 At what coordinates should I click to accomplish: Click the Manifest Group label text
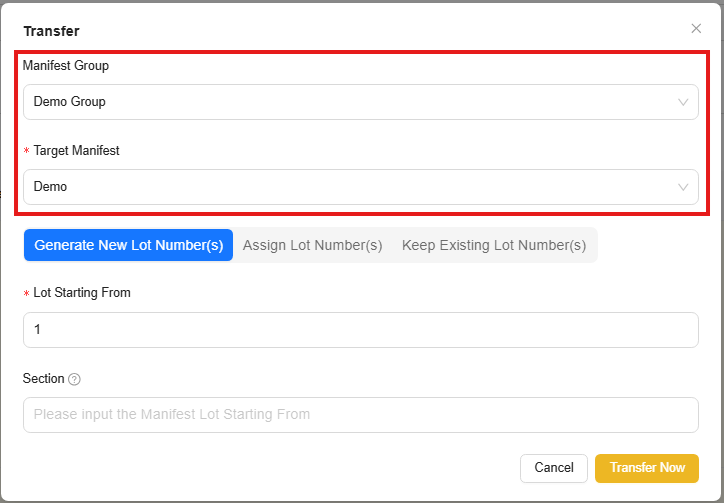click(66, 66)
